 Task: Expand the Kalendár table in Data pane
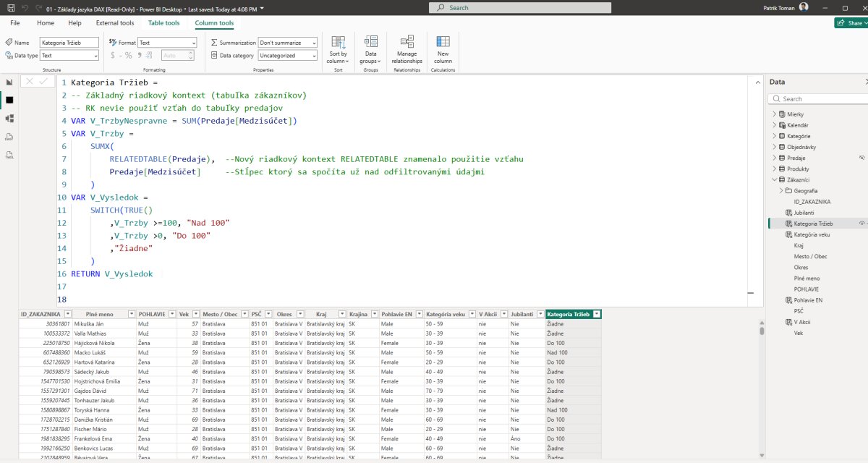coord(774,125)
